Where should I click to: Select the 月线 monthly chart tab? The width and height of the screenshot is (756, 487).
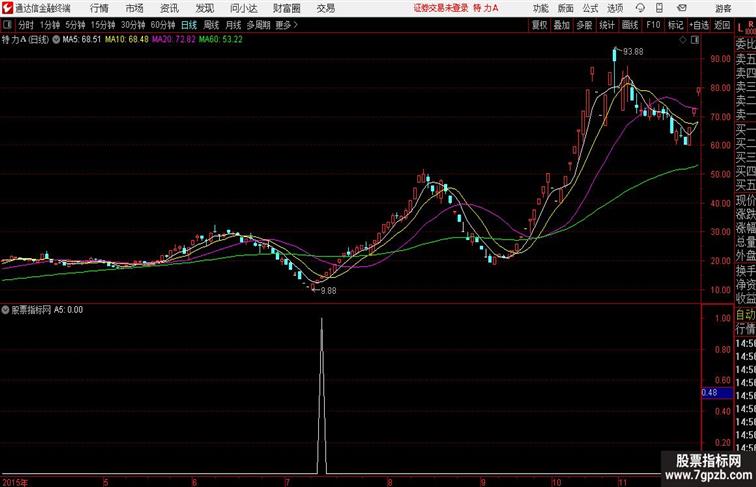point(233,25)
